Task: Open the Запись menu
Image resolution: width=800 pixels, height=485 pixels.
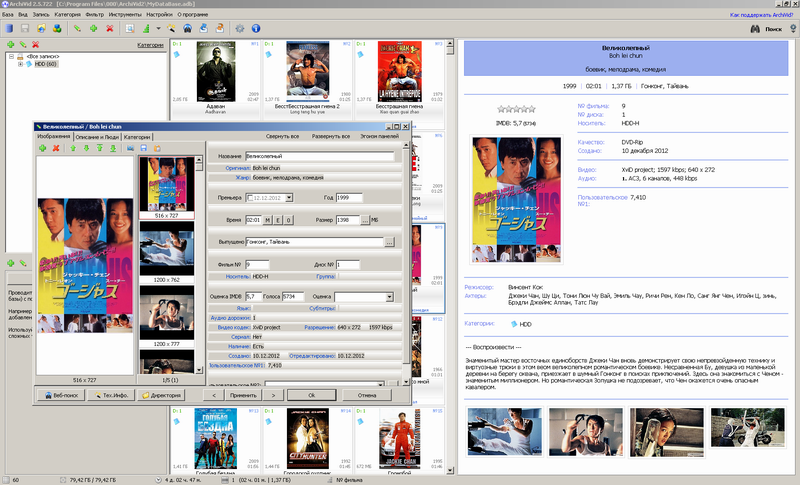Action: coord(41,15)
